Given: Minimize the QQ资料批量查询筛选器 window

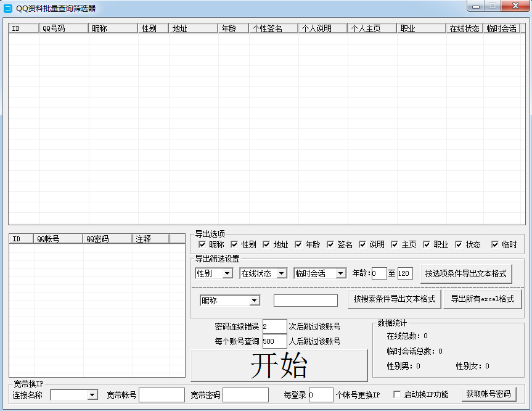Looking at the screenshot, I should pyautogui.click(x=476, y=6).
